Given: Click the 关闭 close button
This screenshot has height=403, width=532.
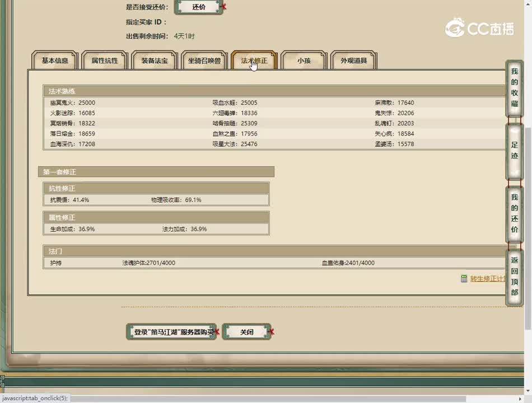Looking at the screenshot, I should tap(246, 332).
